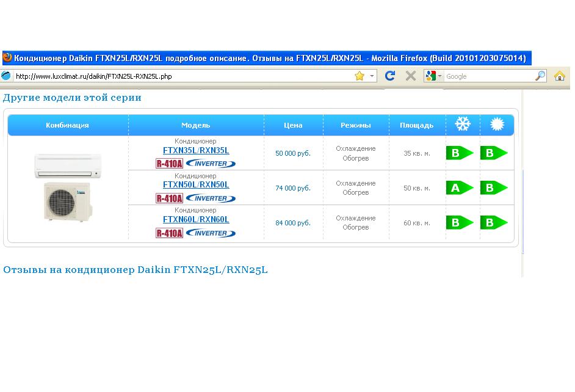Click the Цена column header
Viewport: 575px width, 392px height.
[x=293, y=125]
